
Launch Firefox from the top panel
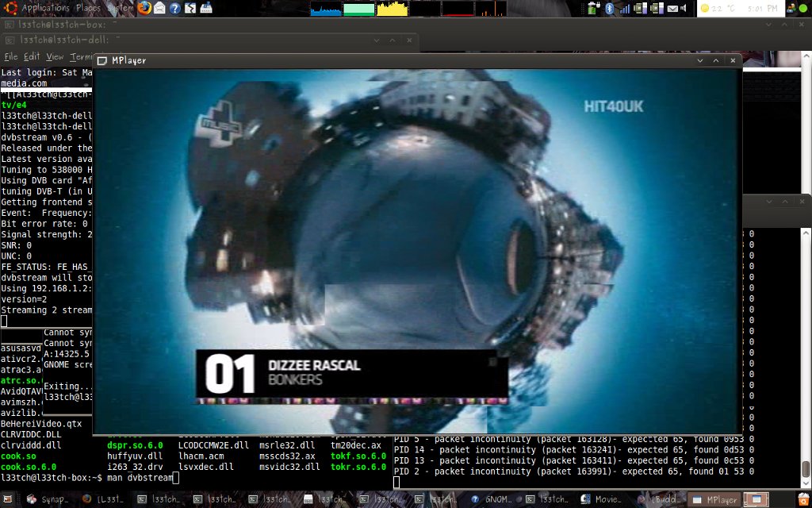point(144,8)
